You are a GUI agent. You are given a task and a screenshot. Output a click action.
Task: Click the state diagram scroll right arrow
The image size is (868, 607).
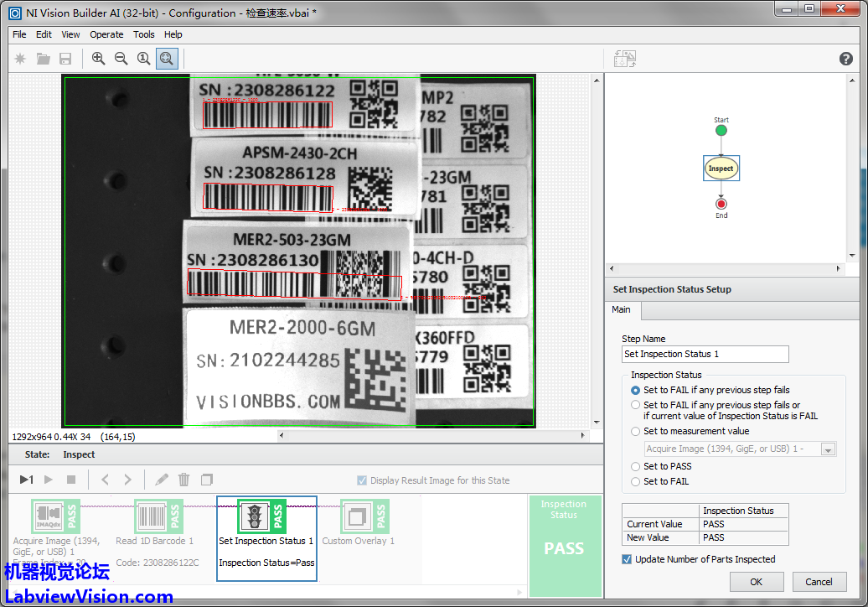838,268
